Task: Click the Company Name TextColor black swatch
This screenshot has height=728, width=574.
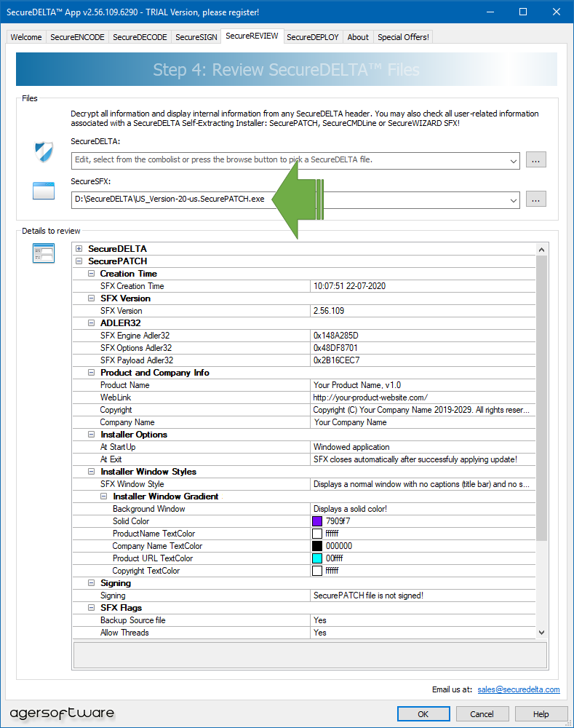Action: pyautogui.click(x=317, y=546)
